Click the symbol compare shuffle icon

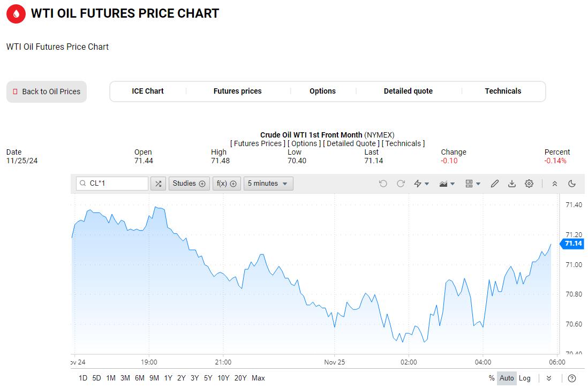[159, 184]
